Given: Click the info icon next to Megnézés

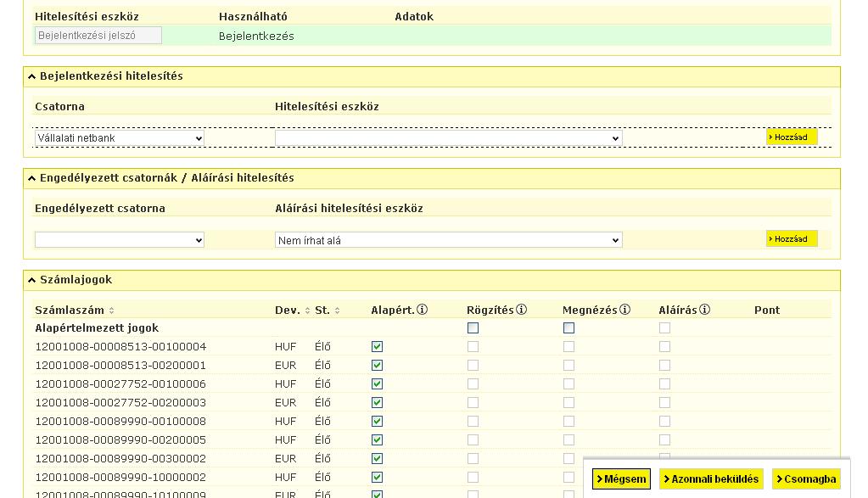Looking at the screenshot, I should click(x=624, y=310).
